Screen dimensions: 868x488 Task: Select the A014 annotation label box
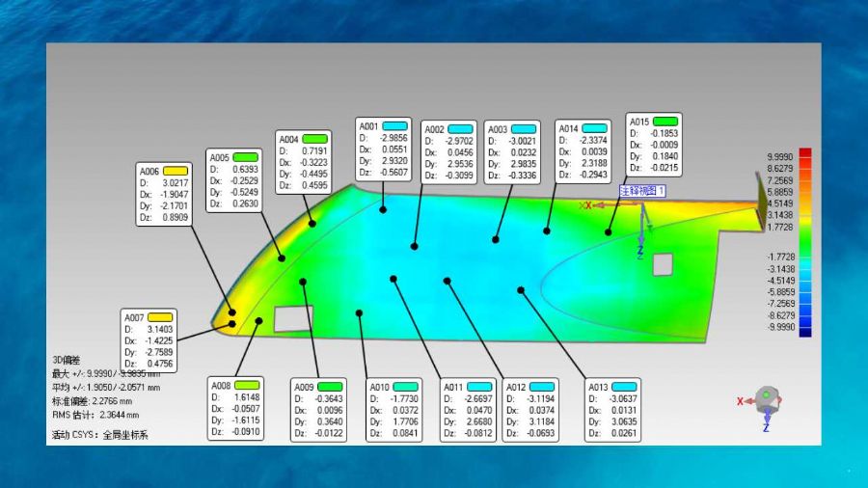coord(583,151)
